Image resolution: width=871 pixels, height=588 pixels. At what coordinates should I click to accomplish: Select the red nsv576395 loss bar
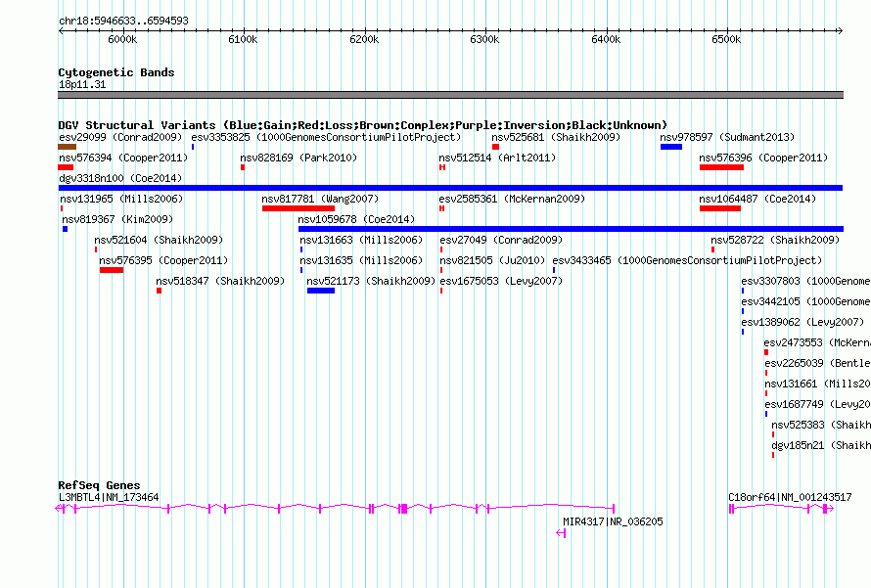click(x=112, y=270)
